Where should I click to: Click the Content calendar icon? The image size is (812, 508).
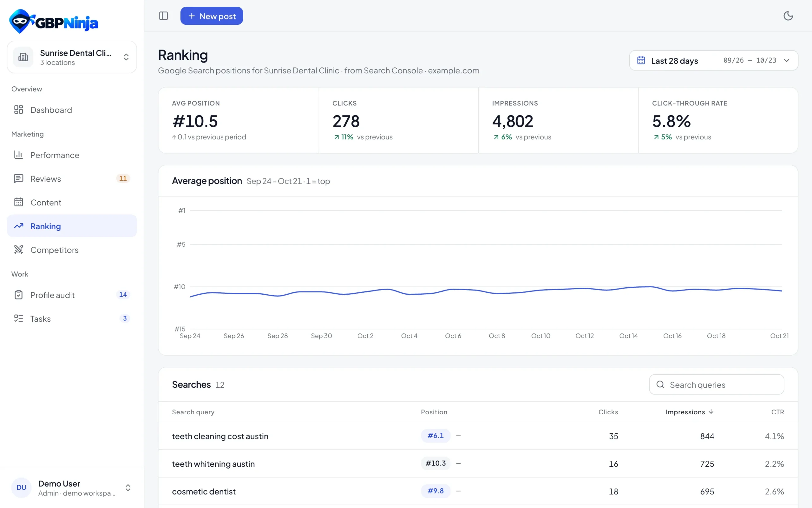click(x=18, y=202)
